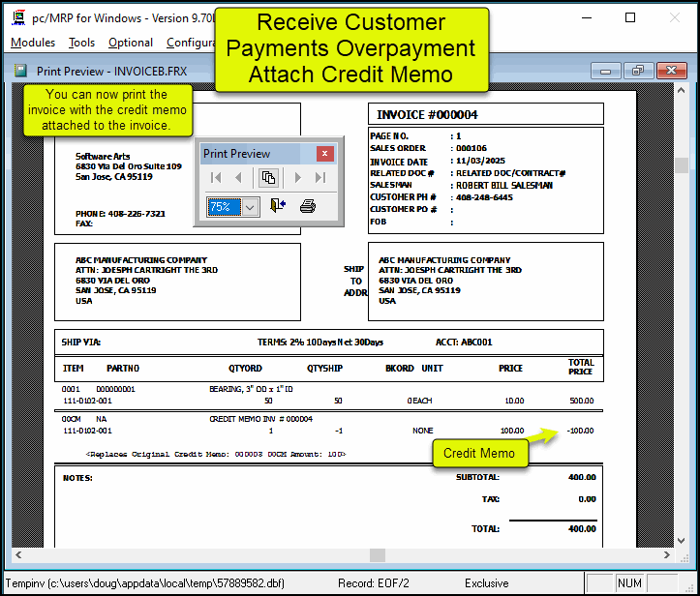700x596 pixels.
Task: Restore the INVOICEB.FRX preview window
Action: click(637, 71)
